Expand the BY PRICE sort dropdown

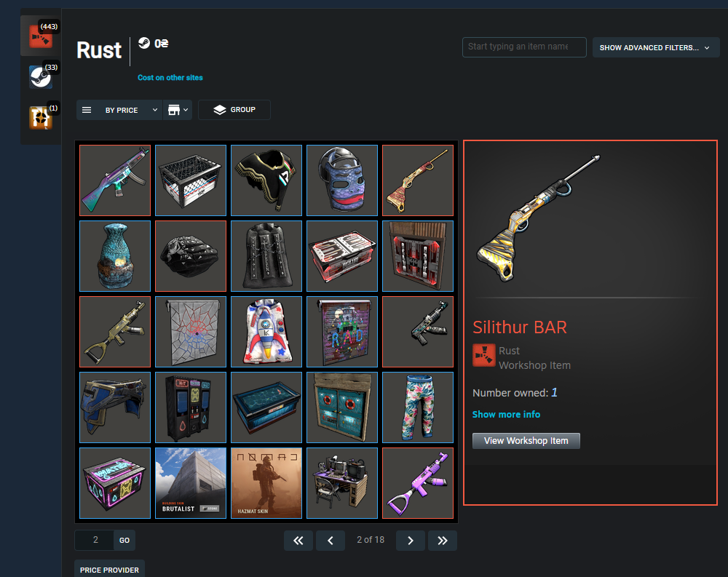point(120,110)
